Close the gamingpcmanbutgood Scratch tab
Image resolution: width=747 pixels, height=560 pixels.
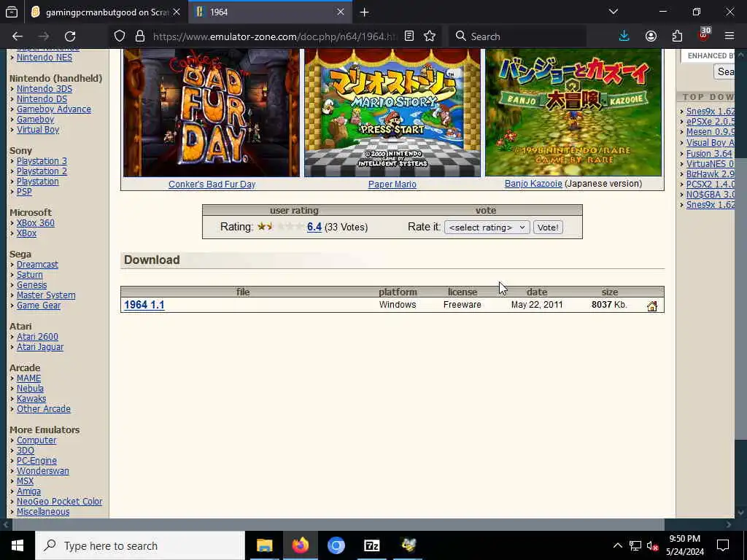click(177, 12)
